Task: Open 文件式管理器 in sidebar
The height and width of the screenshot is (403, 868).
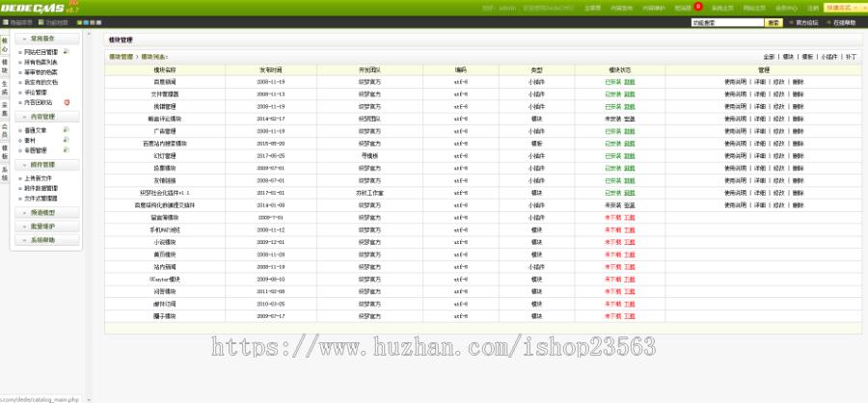Action: coord(41,199)
